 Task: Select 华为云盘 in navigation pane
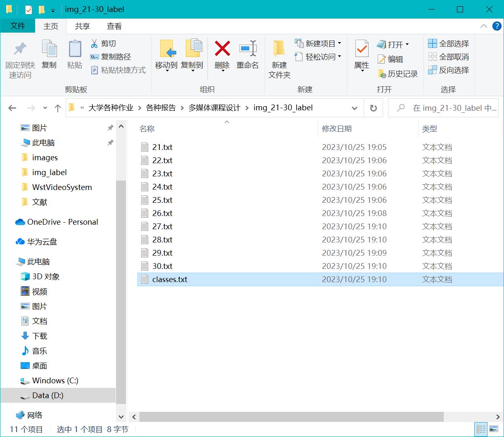click(42, 242)
